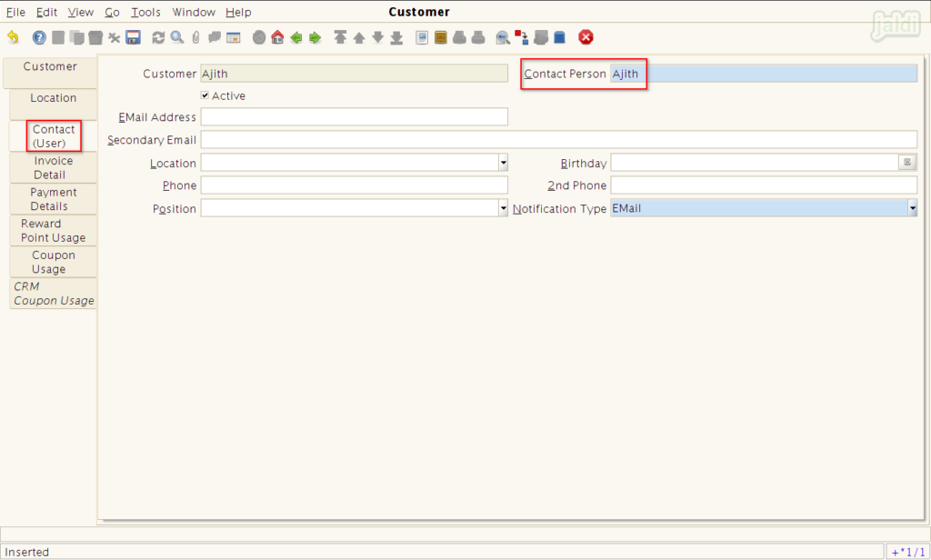
Task: Go to Next record down arrow
Action: point(377,37)
